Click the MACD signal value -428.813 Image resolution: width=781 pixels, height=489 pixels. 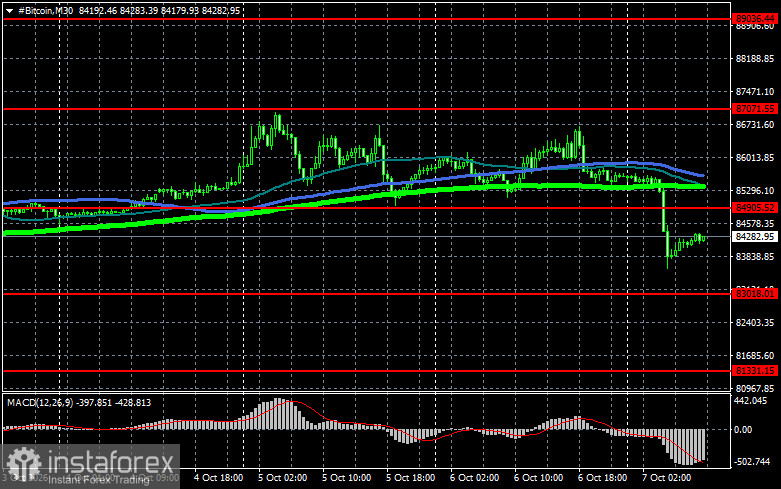133,403
